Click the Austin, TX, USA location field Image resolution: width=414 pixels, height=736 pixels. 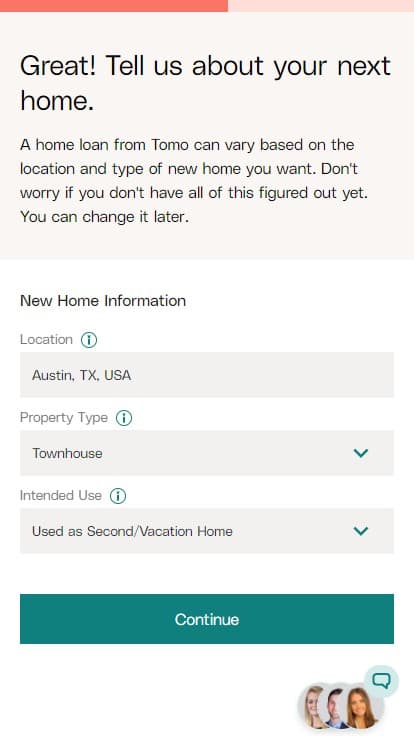tap(207, 375)
